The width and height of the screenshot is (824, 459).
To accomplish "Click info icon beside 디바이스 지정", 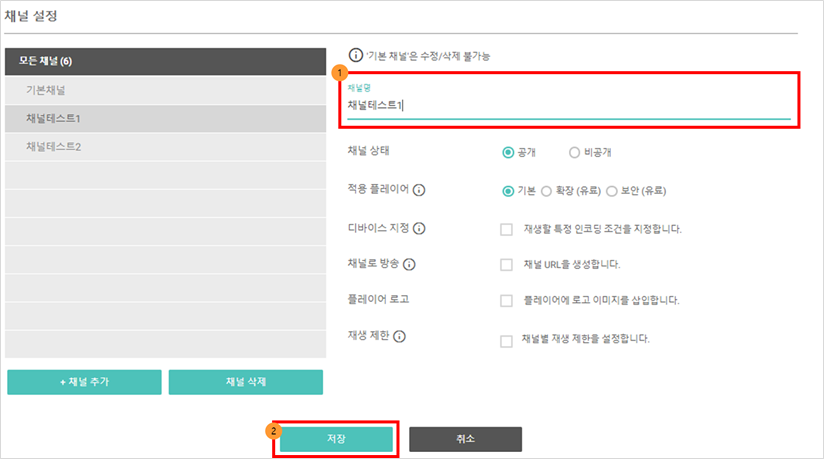I will coord(419,228).
